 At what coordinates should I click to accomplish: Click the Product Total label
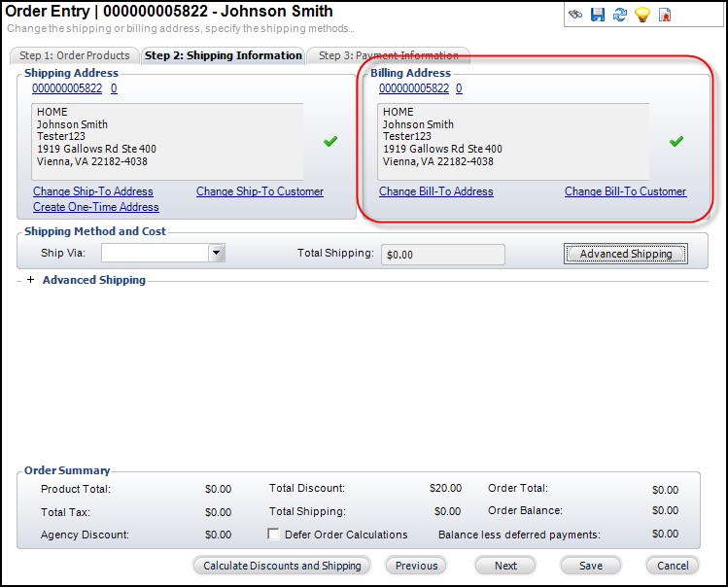[x=75, y=489]
